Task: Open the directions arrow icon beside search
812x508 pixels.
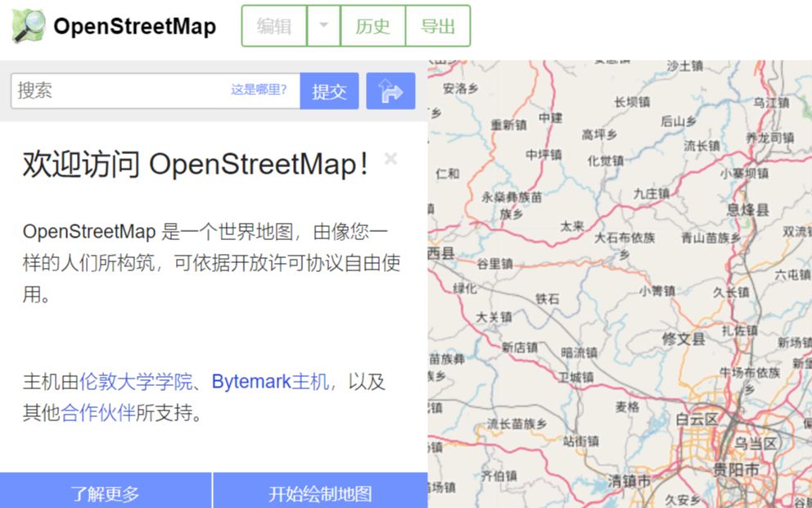Action: coord(391,90)
